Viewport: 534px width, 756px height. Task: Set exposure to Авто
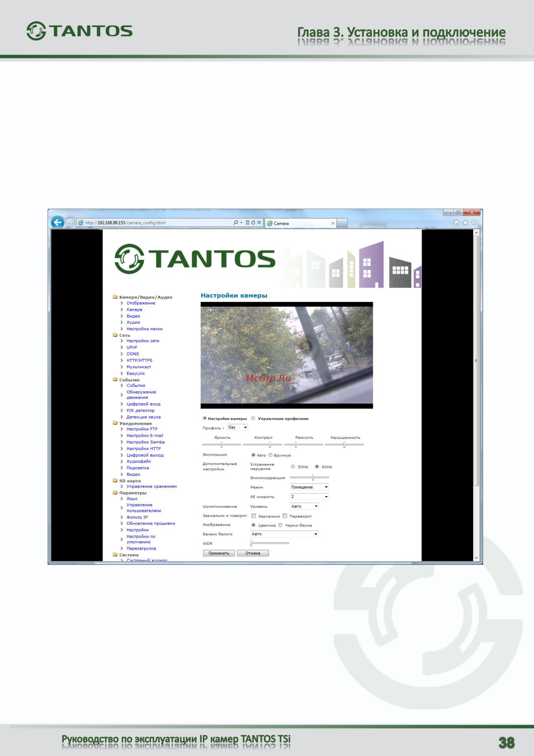click(253, 455)
